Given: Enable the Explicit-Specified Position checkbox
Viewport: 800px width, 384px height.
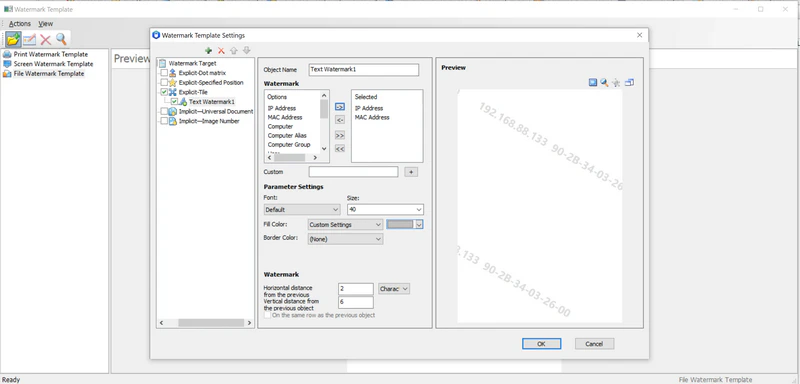Looking at the screenshot, I should (x=164, y=83).
